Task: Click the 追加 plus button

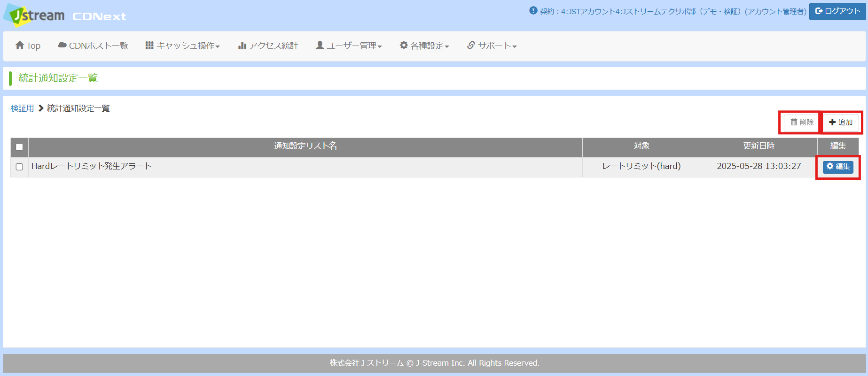Action: coord(841,123)
